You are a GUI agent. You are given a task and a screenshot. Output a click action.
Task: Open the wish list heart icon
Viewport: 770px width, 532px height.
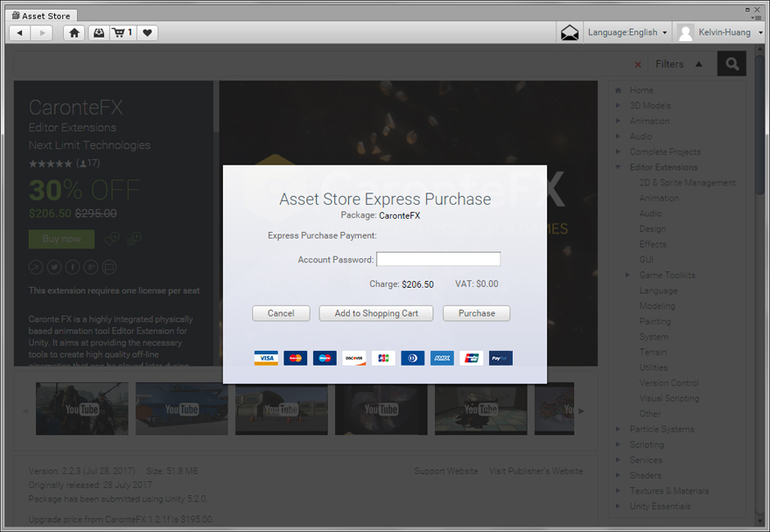tap(147, 32)
